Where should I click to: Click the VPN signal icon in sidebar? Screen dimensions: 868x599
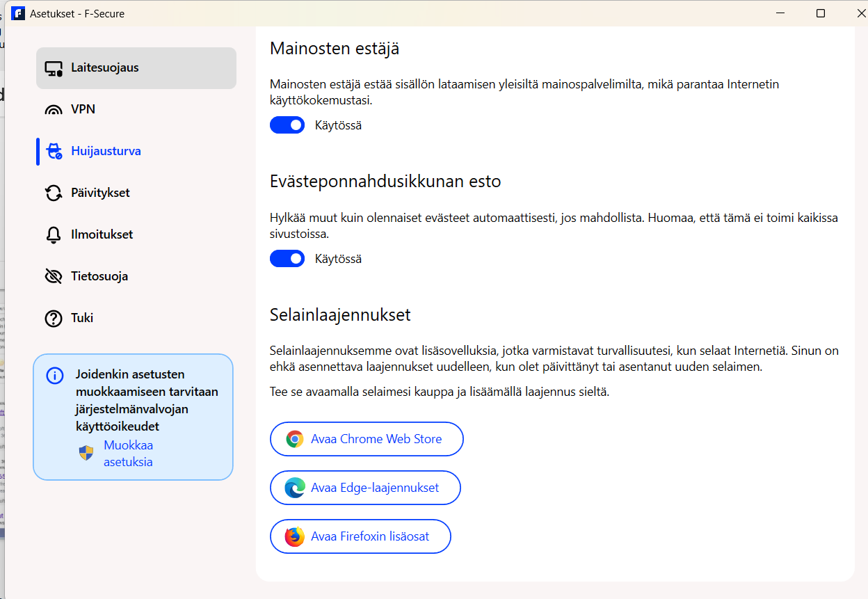54,110
